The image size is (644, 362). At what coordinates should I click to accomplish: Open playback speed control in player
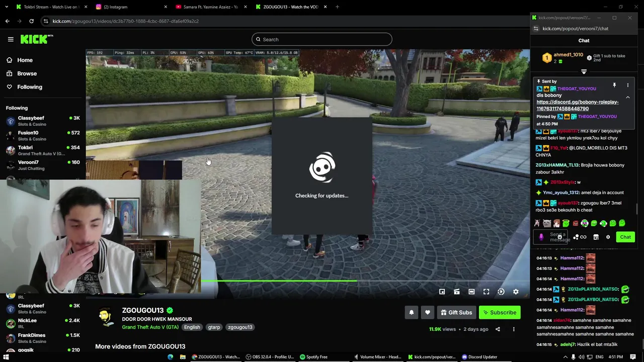pyautogui.click(x=501, y=292)
